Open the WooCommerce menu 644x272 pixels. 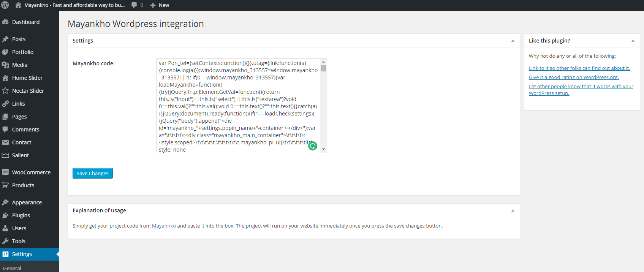[30, 172]
